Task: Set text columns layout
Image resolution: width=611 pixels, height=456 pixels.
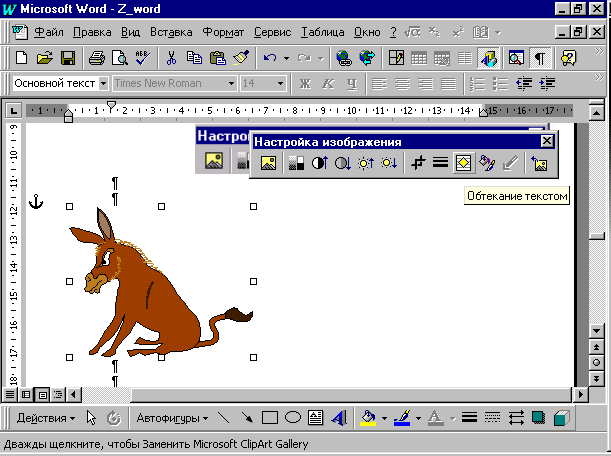Action: pos(464,58)
